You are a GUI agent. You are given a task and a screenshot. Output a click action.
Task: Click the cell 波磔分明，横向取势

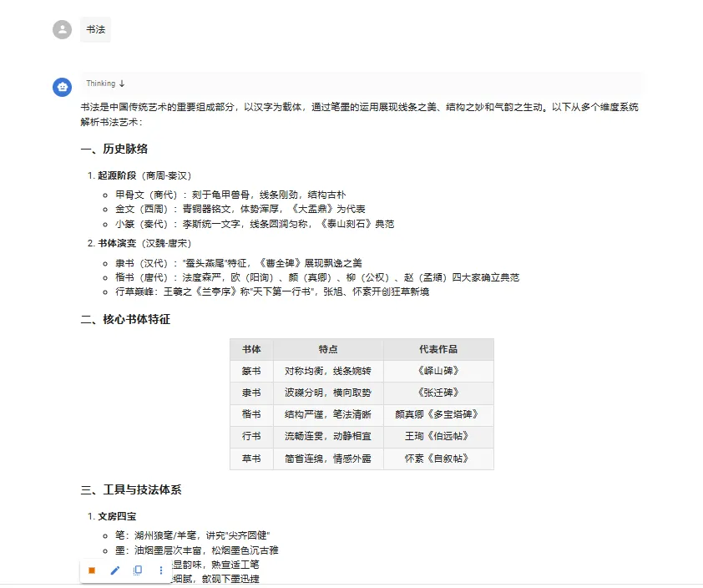click(328, 393)
